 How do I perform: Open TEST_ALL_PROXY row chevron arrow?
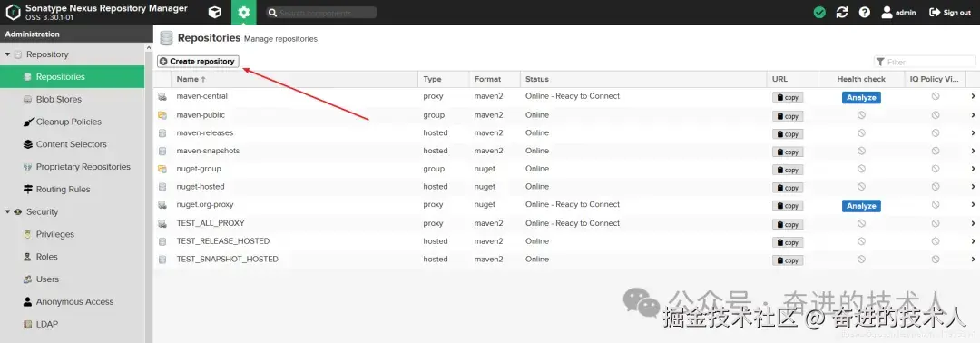pyautogui.click(x=973, y=223)
